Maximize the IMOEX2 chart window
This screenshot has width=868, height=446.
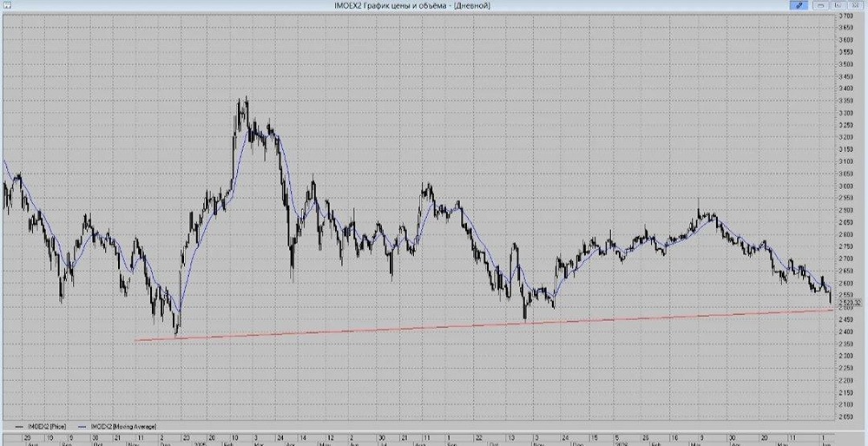point(836,5)
